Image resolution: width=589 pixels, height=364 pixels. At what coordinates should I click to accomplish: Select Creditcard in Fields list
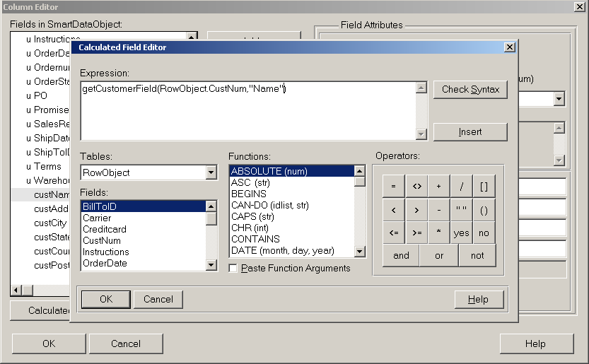click(x=144, y=229)
